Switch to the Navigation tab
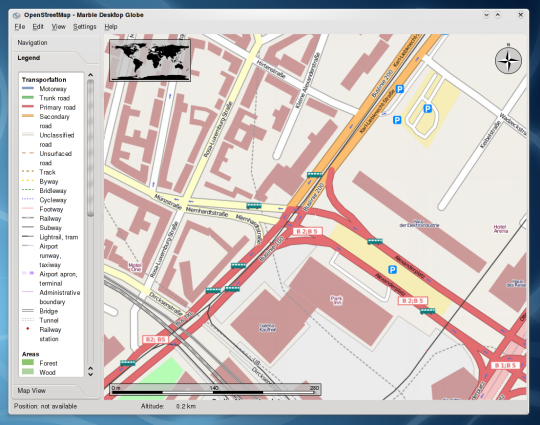The height and width of the screenshot is (425, 540). tap(32, 43)
